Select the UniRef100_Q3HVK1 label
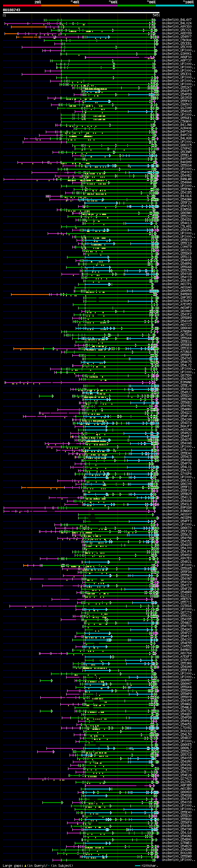This screenshot has width=197, height=868. tap(177, 54)
